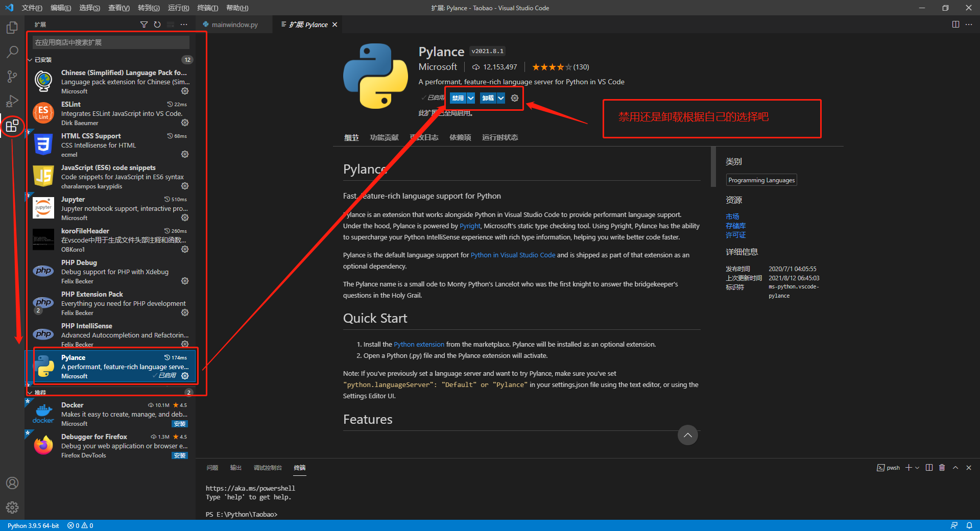980x531 pixels.
Task: Toggle panel maximize in the terminal area
Action: [955, 468]
